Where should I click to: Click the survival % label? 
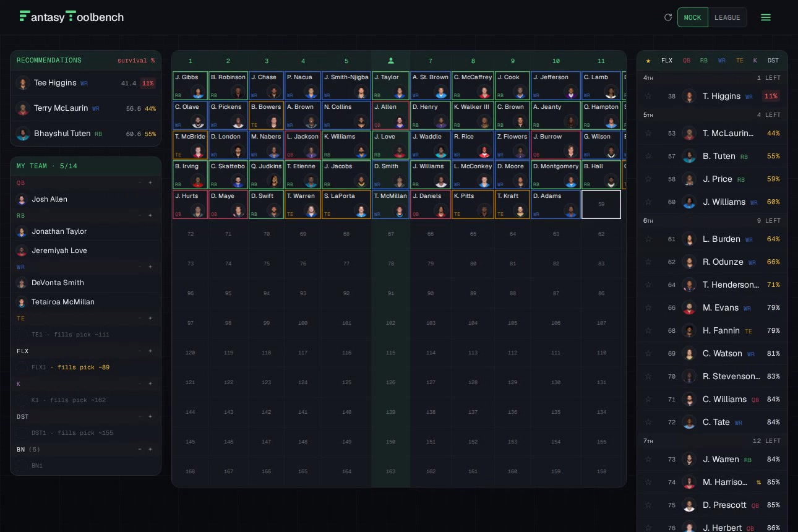pyautogui.click(x=136, y=61)
